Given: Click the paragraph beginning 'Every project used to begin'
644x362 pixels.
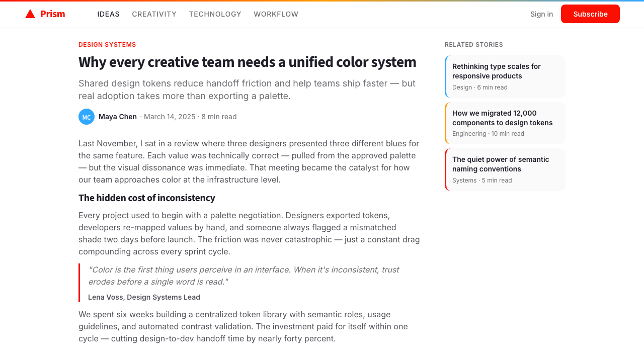Looking at the screenshot, I should (x=249, y=233).
